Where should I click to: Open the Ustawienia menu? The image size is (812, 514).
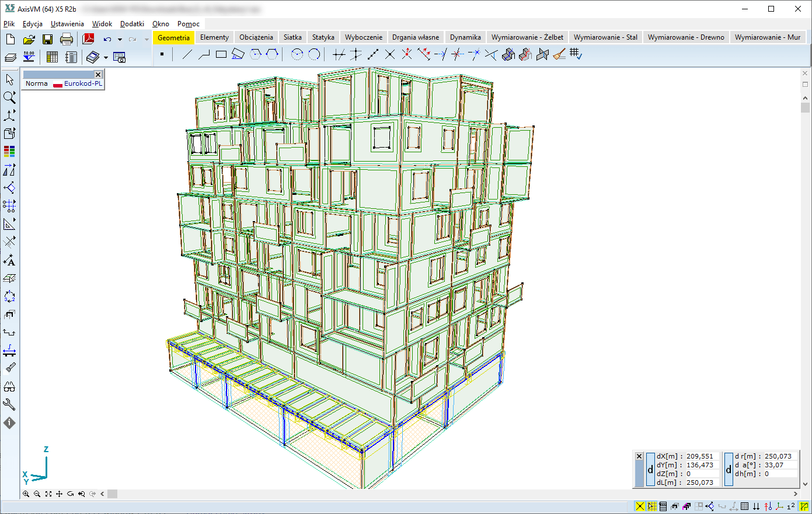click(x=67, y=24)
